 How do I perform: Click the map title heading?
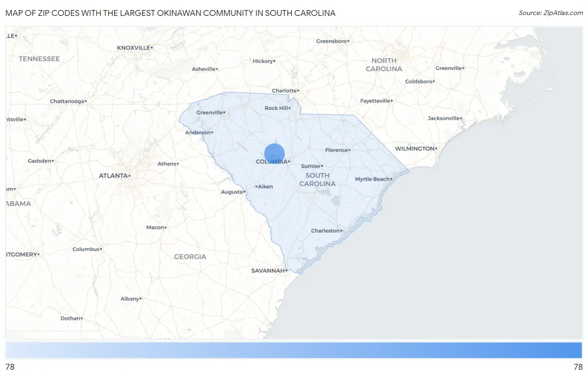[170, 13]
